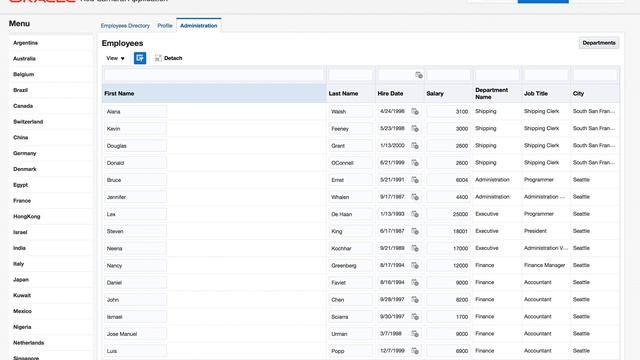Image resolution: width=640 pixels, height=360 pixels.
Task: Focus the Salary filter field
Action: coord(448,75)
